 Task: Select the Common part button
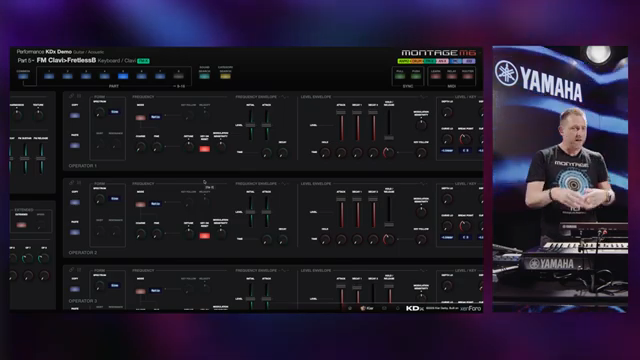click(x=23, y=76)
